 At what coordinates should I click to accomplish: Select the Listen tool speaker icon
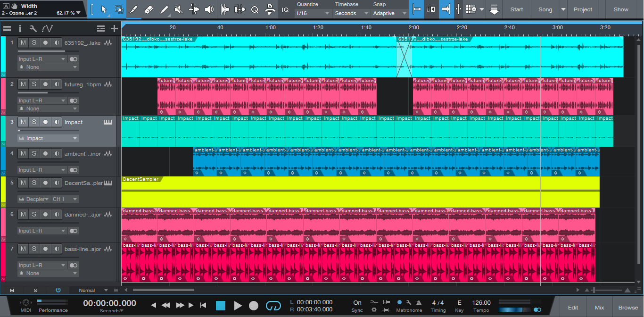[209, 9]
